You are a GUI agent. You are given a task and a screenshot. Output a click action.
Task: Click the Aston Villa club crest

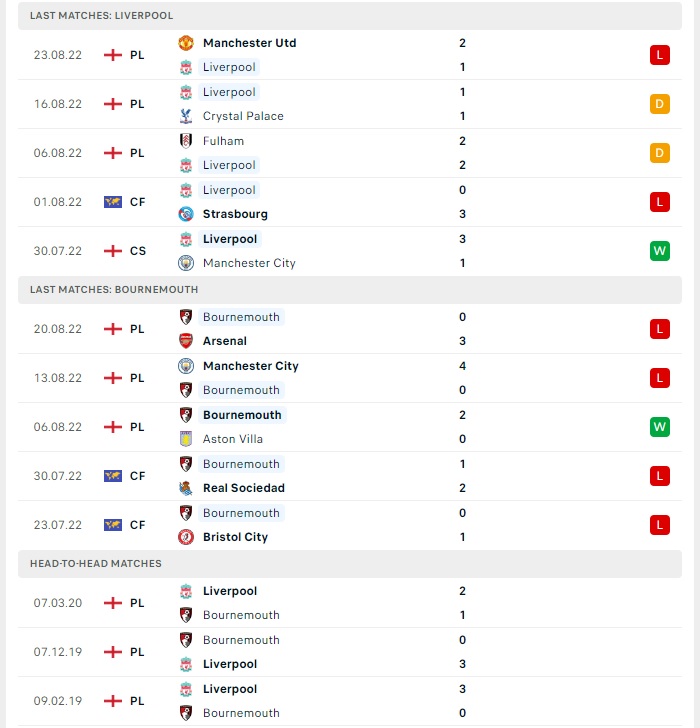186,439
